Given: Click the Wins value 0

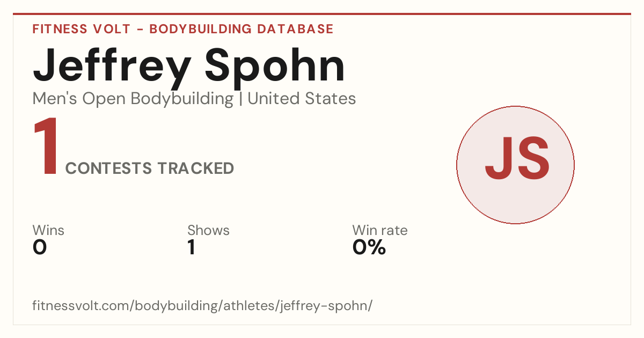Looking at the screenshot, I should pyautogui.click(x=40, y=247).
